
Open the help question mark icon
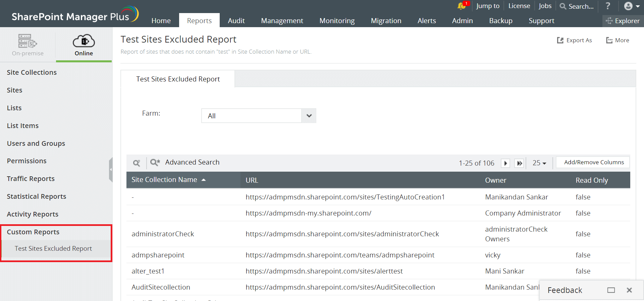[608, 6]
